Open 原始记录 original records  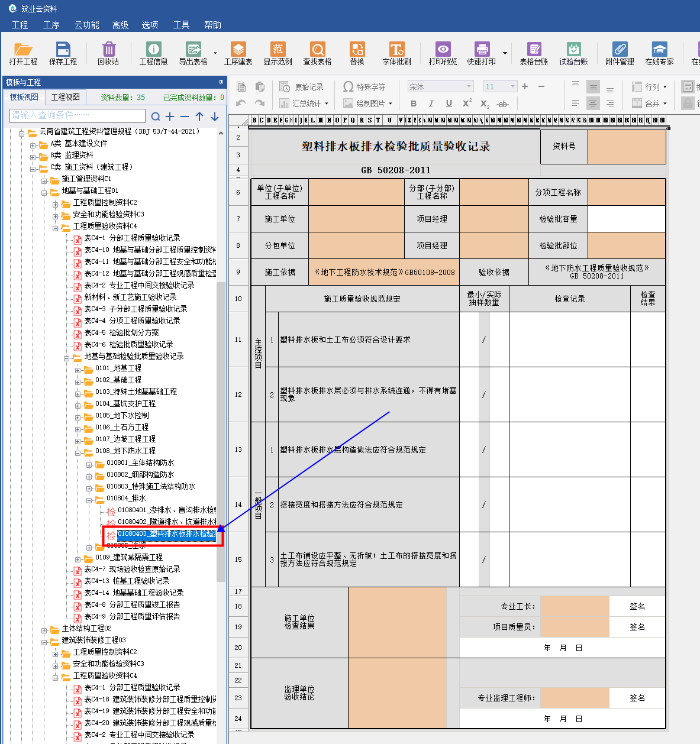pos(302,87)
